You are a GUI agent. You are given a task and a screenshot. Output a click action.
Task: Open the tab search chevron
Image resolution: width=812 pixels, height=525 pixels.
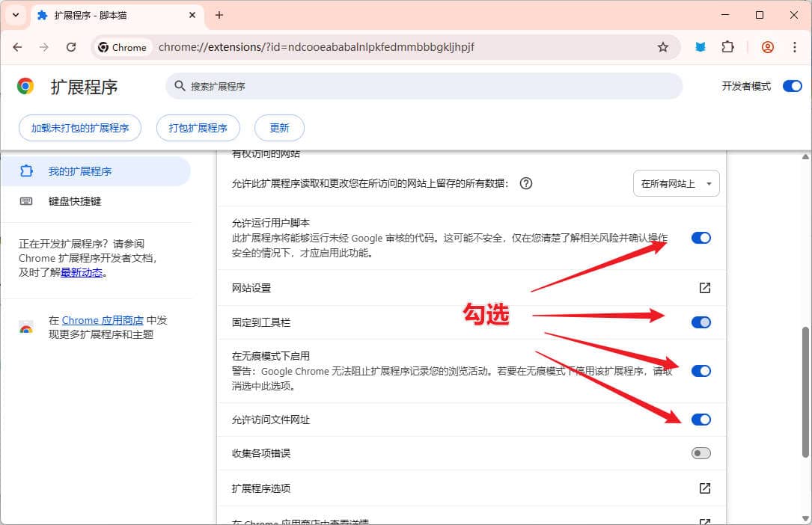pos(16,15)
